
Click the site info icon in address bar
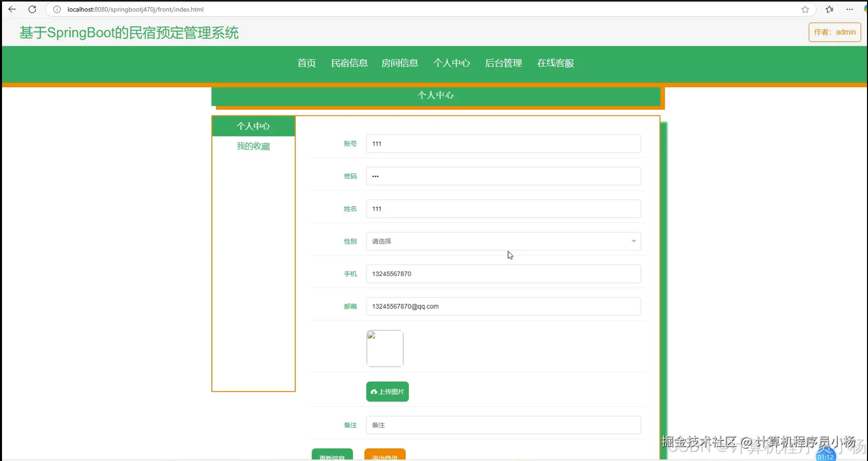click(x=56, y=9)
